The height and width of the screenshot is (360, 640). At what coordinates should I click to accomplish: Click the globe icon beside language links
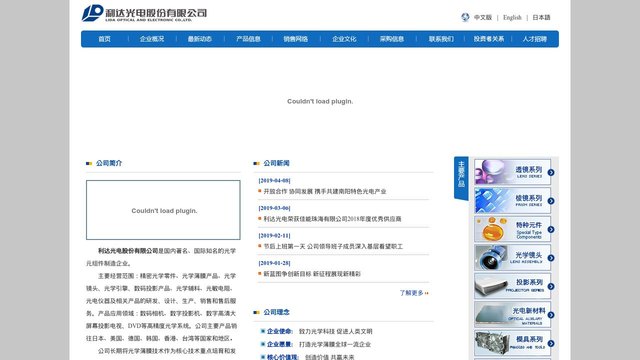point(465,17)
